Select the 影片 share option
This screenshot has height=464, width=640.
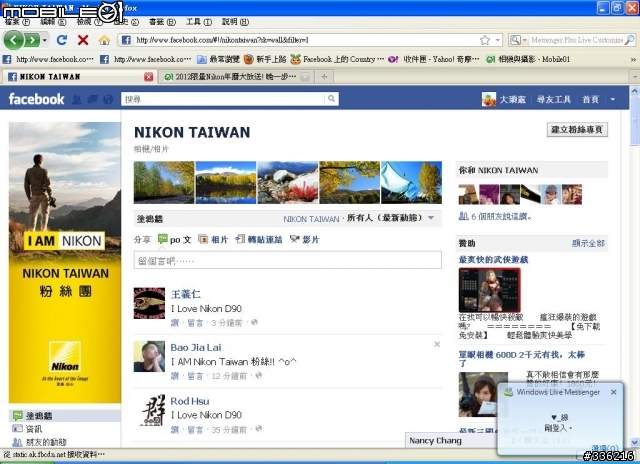tap(304, 240)
